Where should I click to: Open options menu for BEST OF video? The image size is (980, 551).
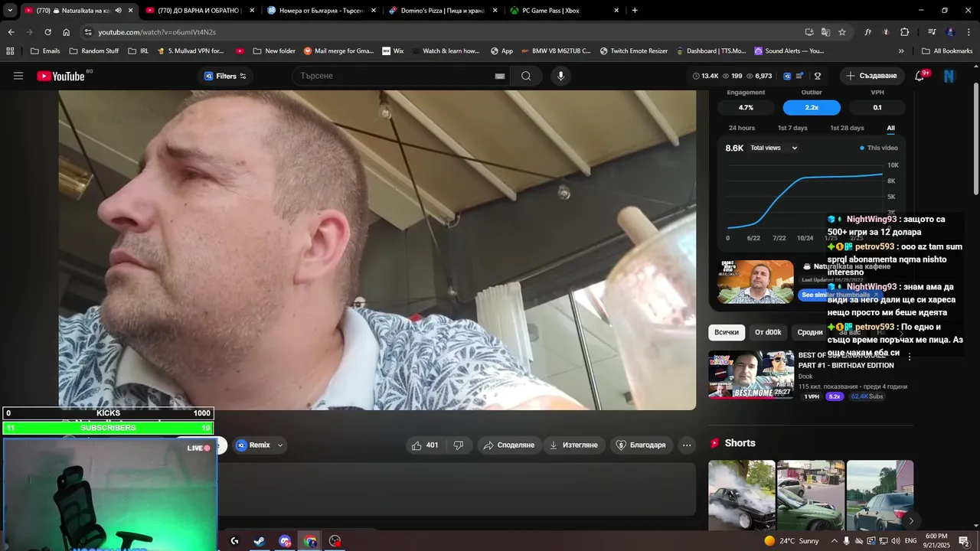(x=910, y=357)
